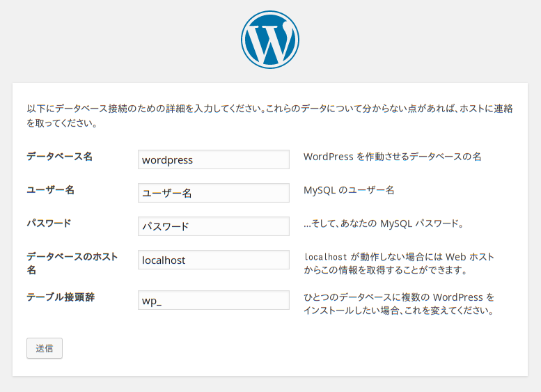Image resolution: width=541 pixels, height=392 pixels.
Task: Click the 'あなたの MySQL パスワード' description
Action: coord(384,224)
